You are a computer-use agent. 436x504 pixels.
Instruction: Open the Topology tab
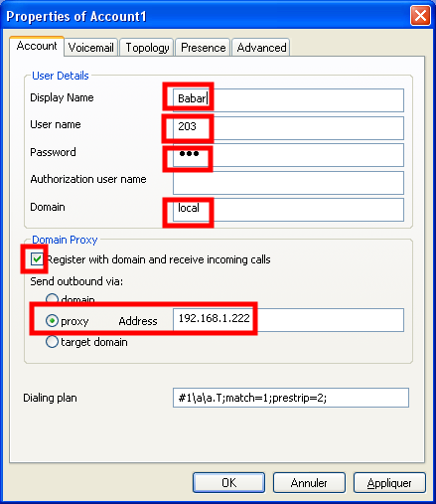147,48
